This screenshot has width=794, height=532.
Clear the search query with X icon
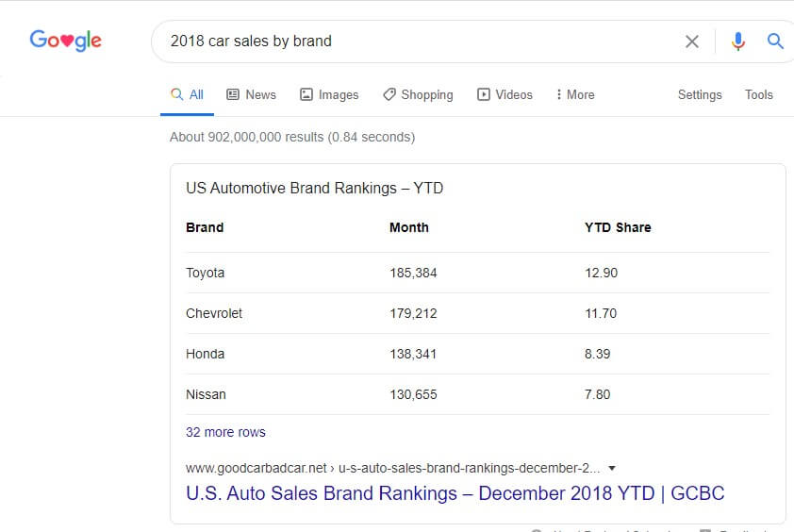pyautogui.click(x=692, y=42)
